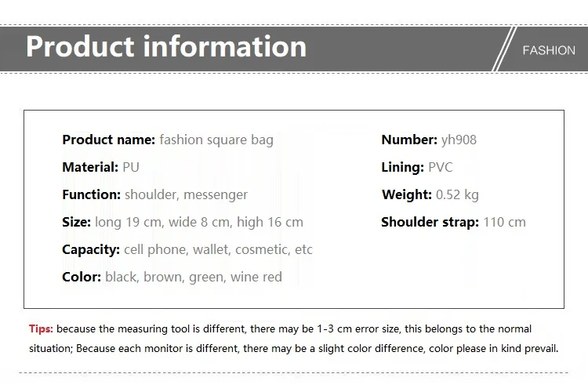Click the 'Weight:' 0.52 kg entry
Screen dimensions: 588x392
coord(430,194)
